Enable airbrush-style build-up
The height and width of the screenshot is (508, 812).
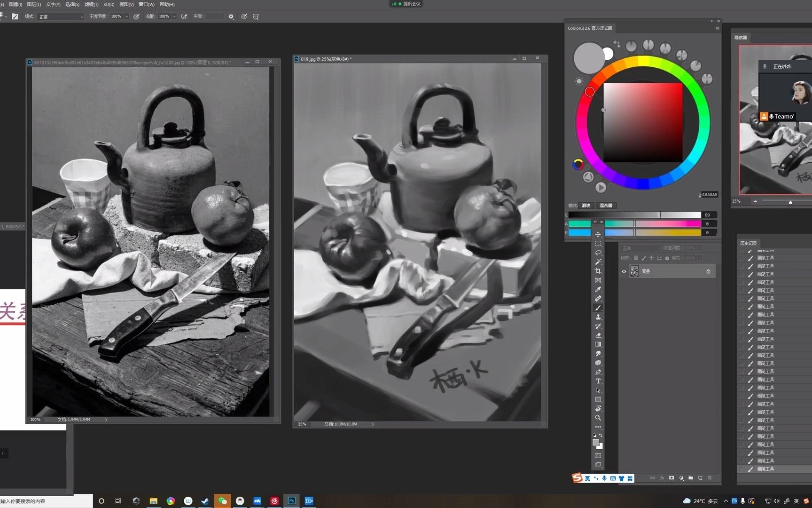[x=184, y=16]
